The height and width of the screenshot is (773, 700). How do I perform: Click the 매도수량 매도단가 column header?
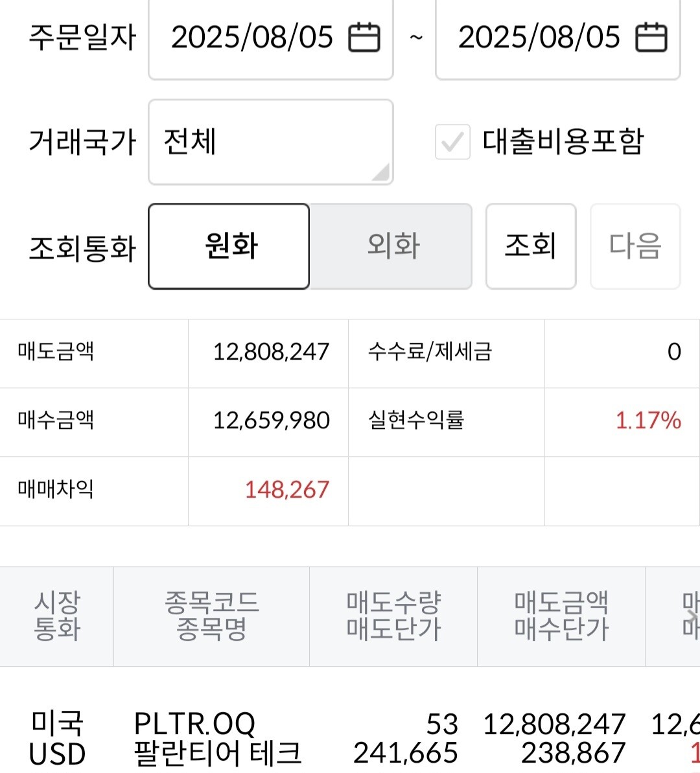tap(393, 616)
